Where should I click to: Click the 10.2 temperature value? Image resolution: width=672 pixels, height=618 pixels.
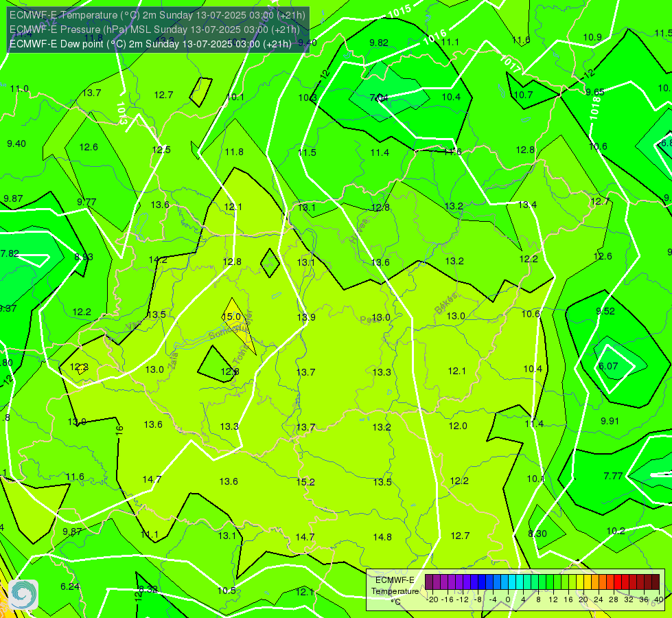(x=616, y=531)
